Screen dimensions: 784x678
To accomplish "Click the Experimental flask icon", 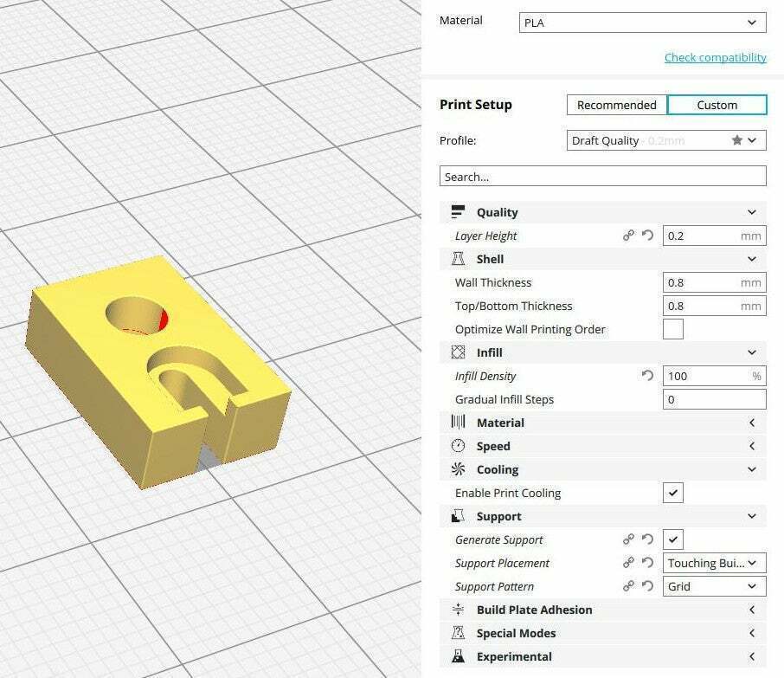I will (458, 656).
